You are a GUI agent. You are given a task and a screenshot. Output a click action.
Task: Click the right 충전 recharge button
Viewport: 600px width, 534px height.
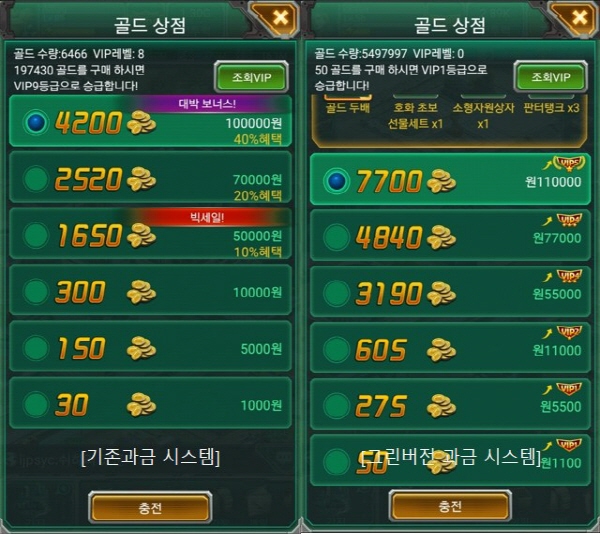[x=450, y=506]
